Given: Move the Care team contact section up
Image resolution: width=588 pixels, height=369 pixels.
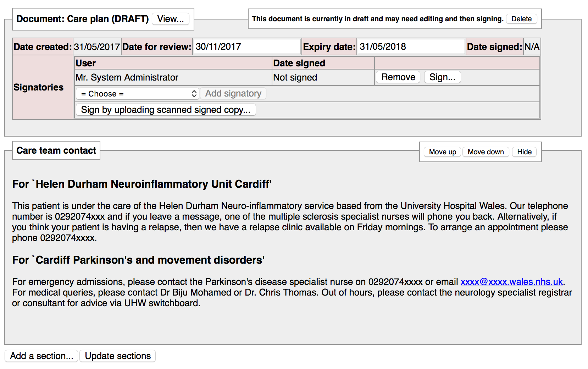Looking at the screenshot, I should (442, 152).
